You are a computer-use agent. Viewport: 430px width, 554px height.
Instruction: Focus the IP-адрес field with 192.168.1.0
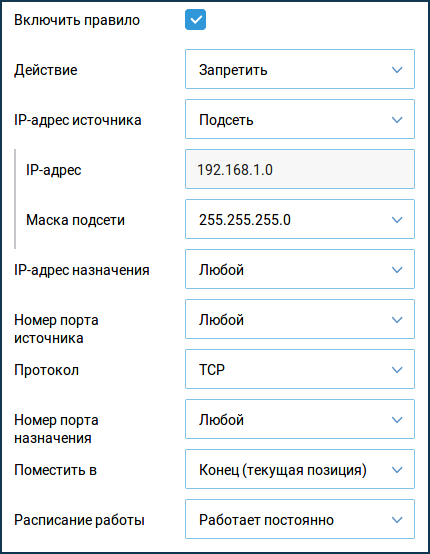300,169
